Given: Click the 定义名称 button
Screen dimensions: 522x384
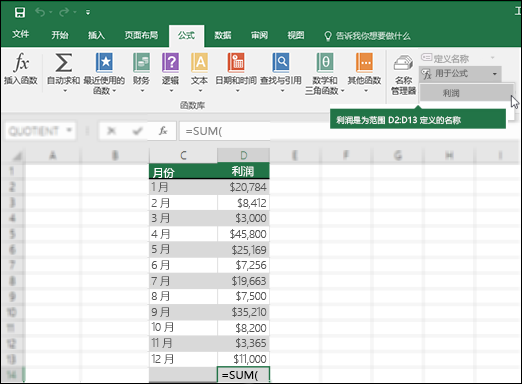Looking at the screenshot, I should (445, 59).
